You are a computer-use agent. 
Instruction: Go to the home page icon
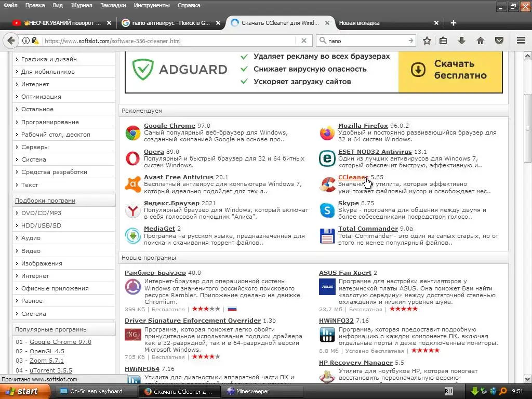(480, 41)
